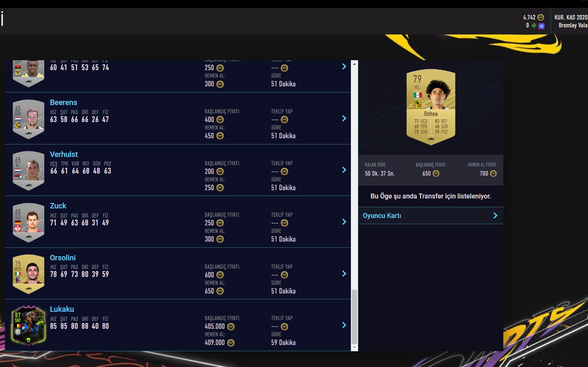
Task: Click the scrollbar down arrow of the transfer list
Action: (x=354, y=347)
